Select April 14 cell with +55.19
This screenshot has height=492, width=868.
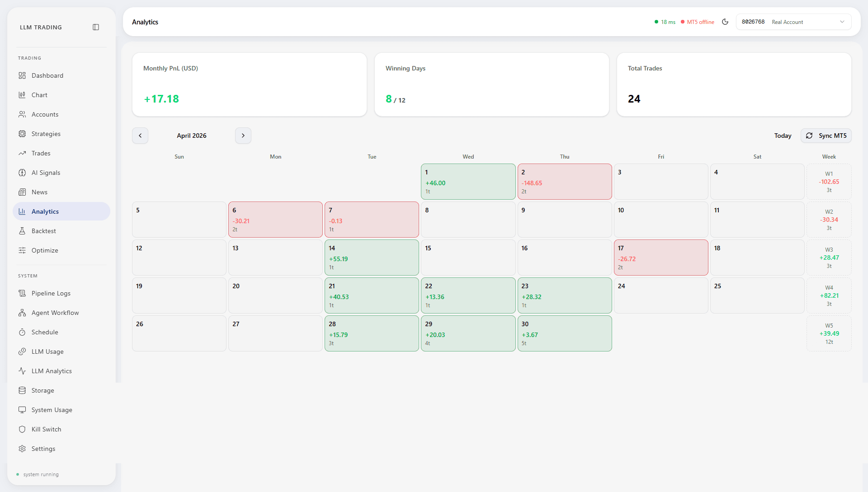372,258
